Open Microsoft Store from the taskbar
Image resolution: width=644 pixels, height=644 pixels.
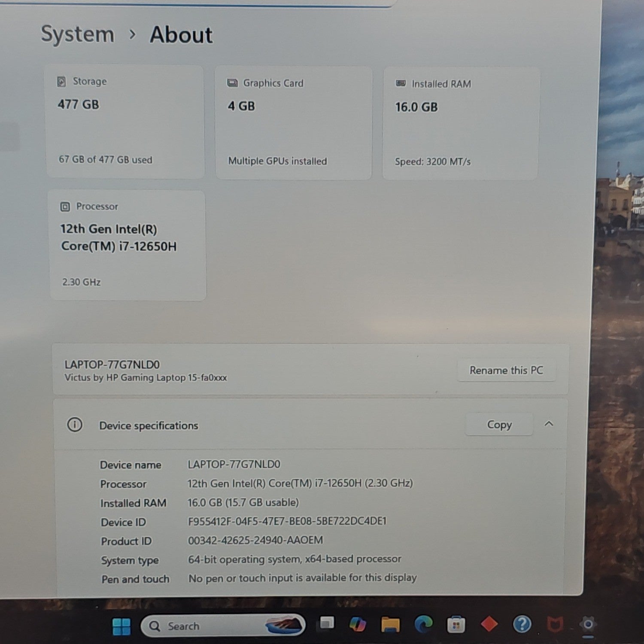point(456,624)
